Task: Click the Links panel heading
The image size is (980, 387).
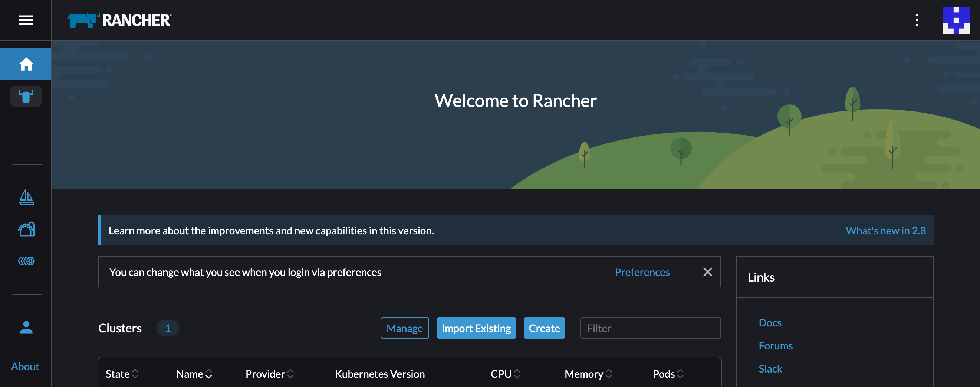Action: click(x=761, y=277)
